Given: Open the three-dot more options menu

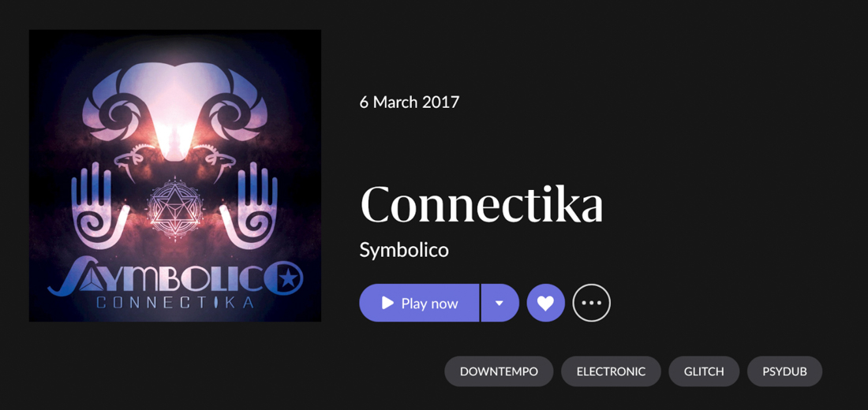Looking at the screenshot, I should (591, 303).
